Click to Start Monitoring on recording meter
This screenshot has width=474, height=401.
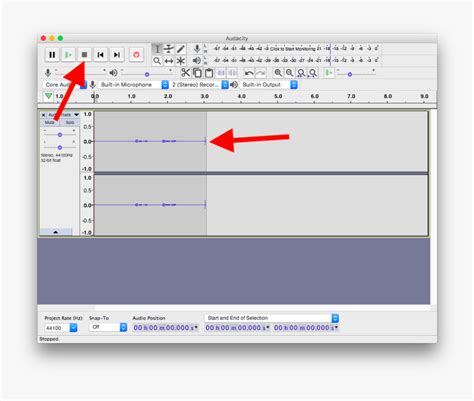click(x=292, y=49)
